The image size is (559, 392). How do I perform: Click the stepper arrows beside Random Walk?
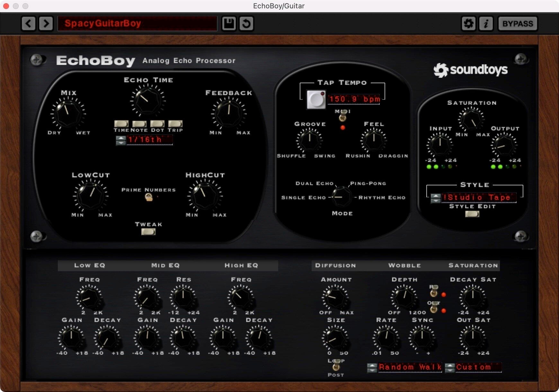tap(372, 368)
